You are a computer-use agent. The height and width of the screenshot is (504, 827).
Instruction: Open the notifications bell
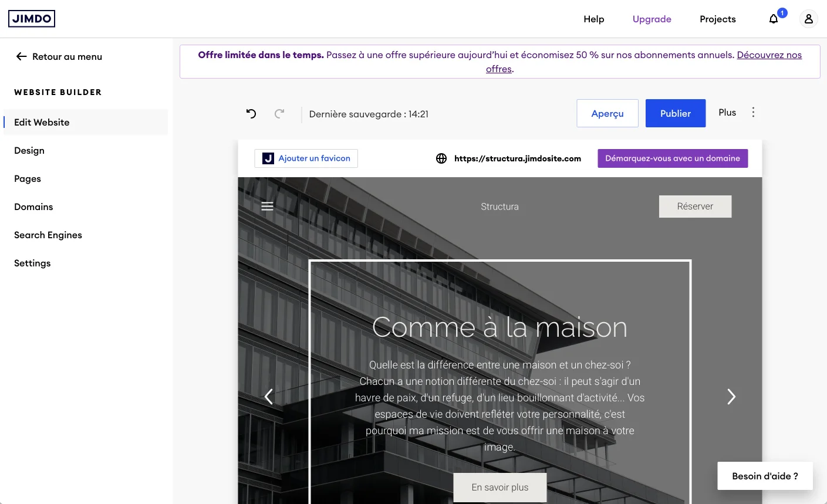click(774, 19)
